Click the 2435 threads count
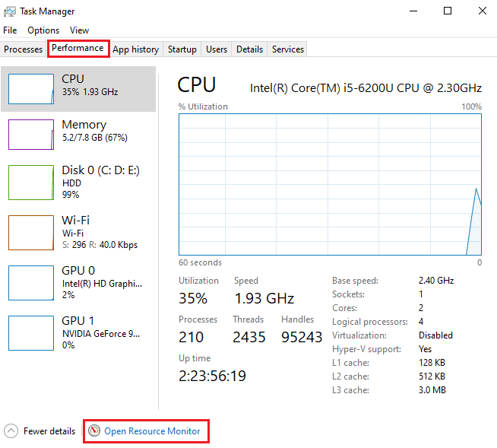497x448 pixels. (248, 337)
